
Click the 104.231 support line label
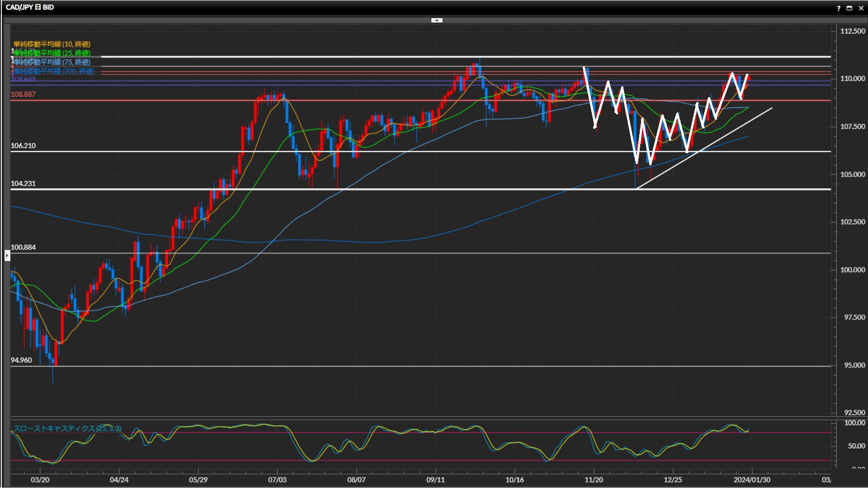pos(23,183)
